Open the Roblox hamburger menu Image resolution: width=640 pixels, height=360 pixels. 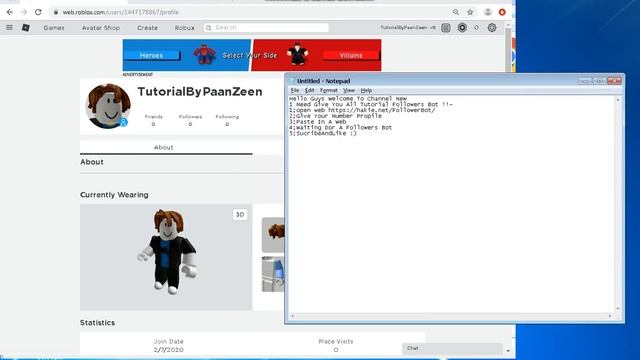pyautogui.click(x=9, y=27)
